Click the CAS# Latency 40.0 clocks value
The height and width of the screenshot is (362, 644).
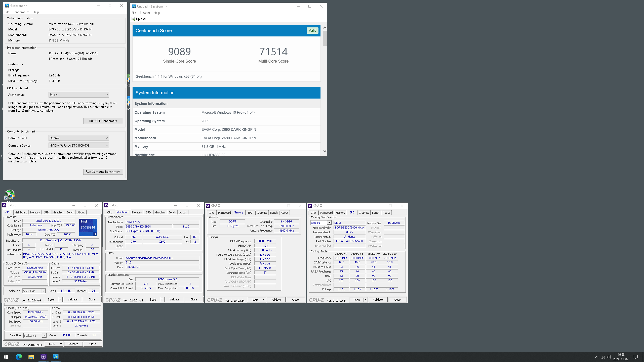pyautogui.click(x=265, y=250)
